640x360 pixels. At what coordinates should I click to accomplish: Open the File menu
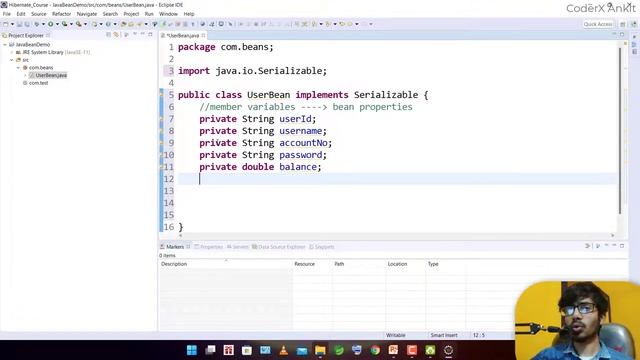coord(7,14)
